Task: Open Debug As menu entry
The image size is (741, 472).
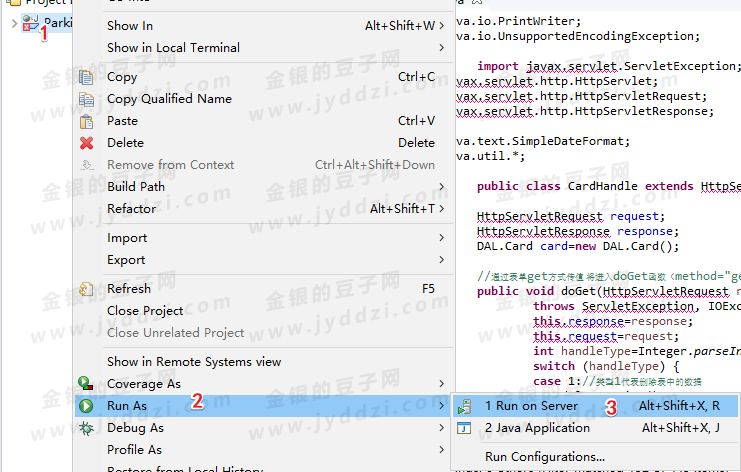Action: (x=264, y=428)
